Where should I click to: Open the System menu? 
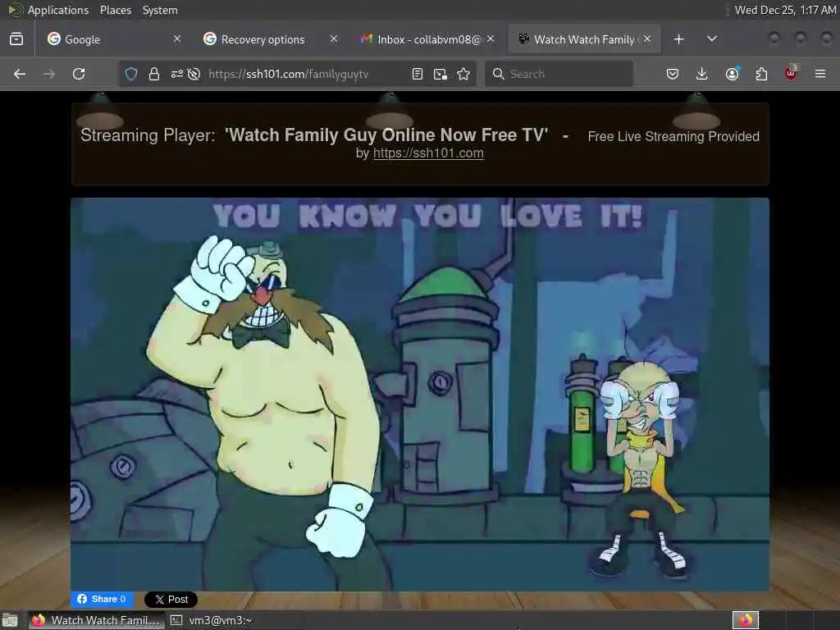(160, 10)
